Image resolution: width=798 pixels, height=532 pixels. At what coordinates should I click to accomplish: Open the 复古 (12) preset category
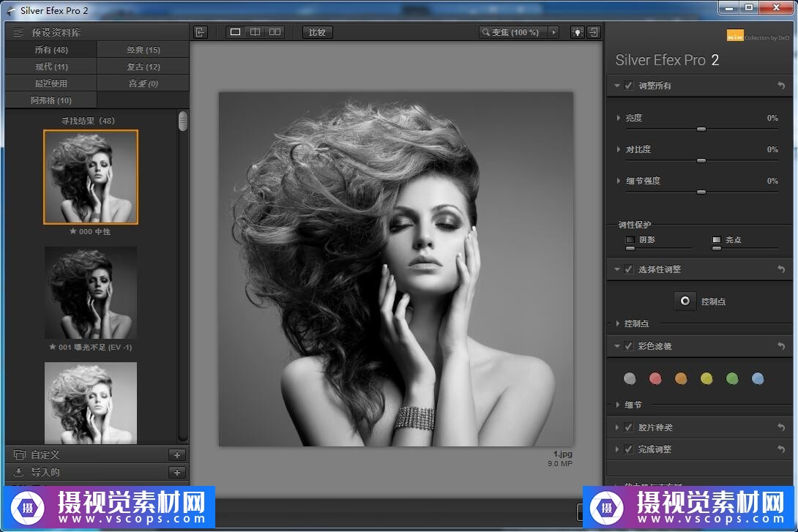[x=143, y=67]
